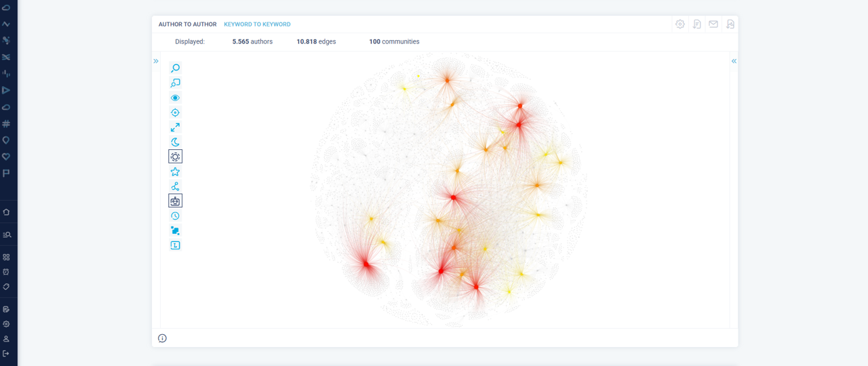Open the settings gear sidebar icon
This screenshot has width=868, height=366.
pos(6,324)
